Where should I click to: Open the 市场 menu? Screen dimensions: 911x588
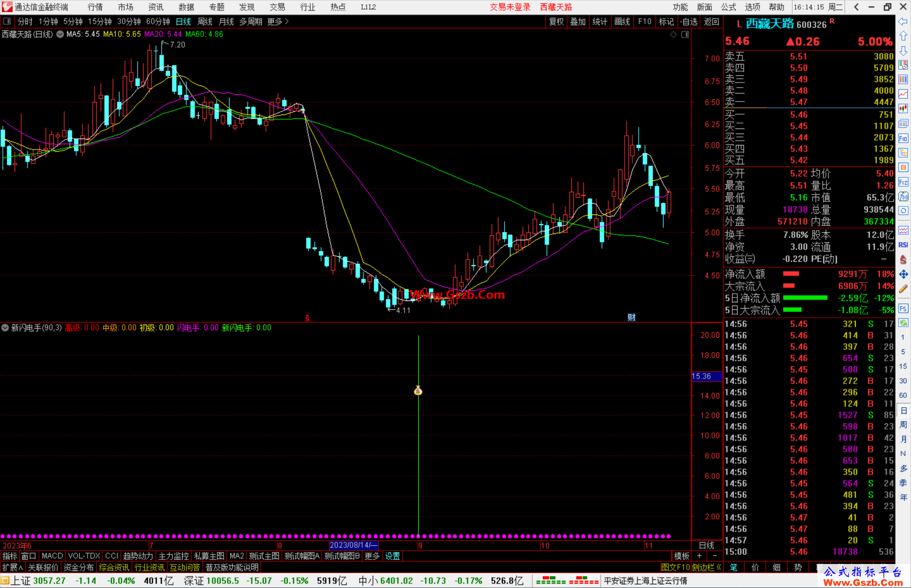[x=126, y=7]
